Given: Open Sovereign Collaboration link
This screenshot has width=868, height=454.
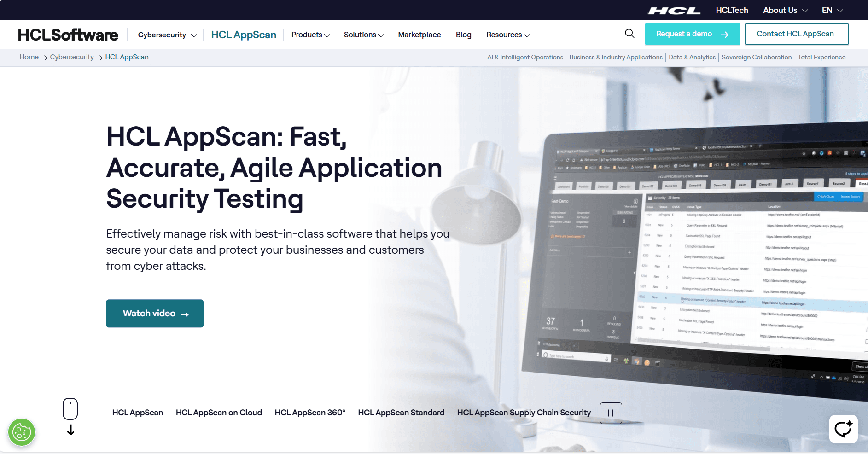Looking at the screenshot, I should point(757,58).
